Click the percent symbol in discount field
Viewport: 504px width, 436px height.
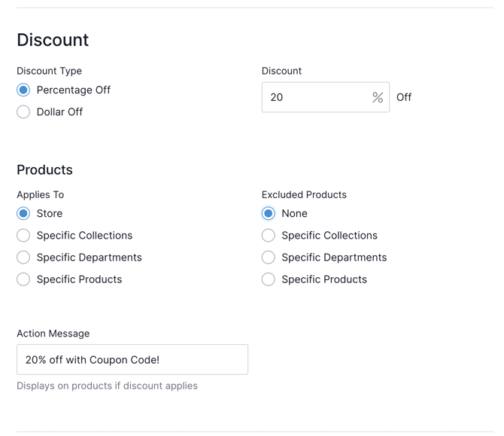[378, 97]
